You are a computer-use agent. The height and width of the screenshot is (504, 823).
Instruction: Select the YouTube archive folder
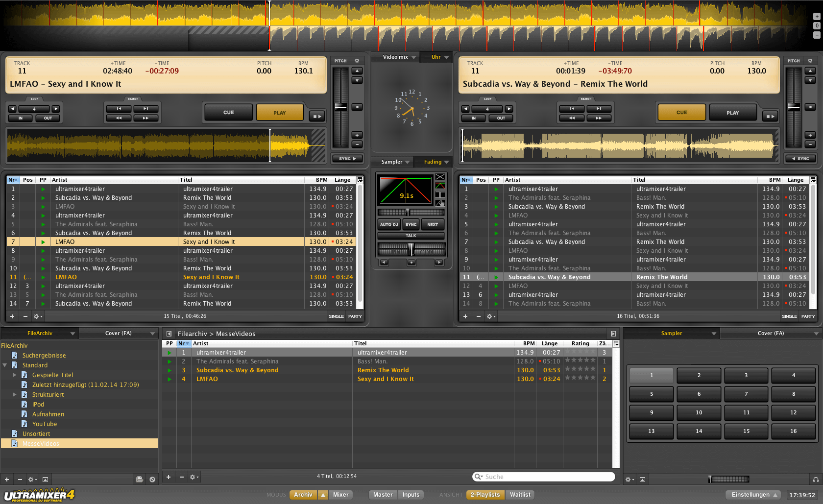[x=45, y=424]
